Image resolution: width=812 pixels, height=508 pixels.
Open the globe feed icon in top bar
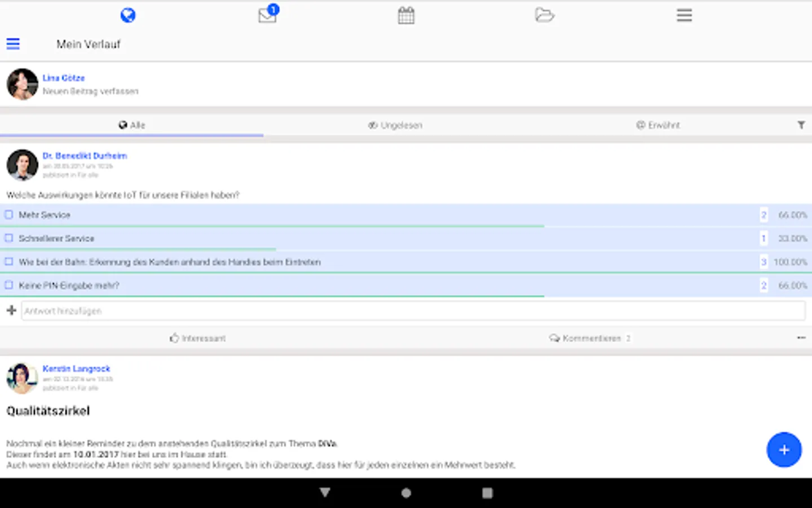pyautogui.click(x=128, y=15)
